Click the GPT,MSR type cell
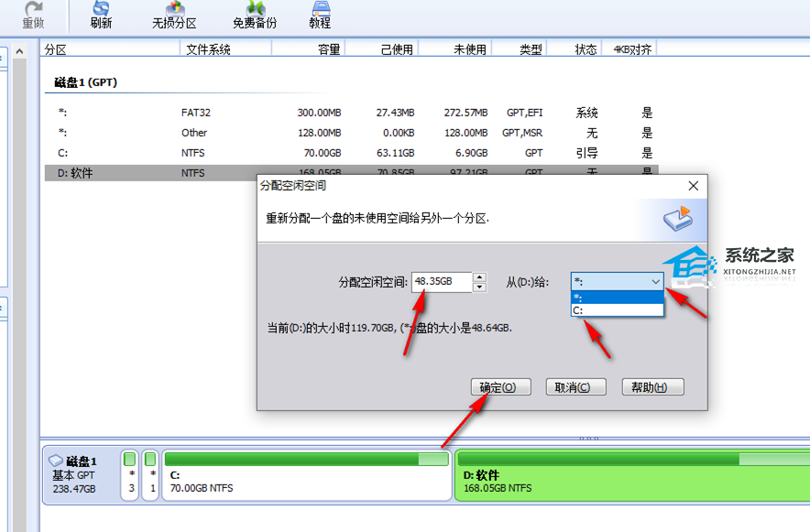The image size is (810, 532). pos(522,133)
